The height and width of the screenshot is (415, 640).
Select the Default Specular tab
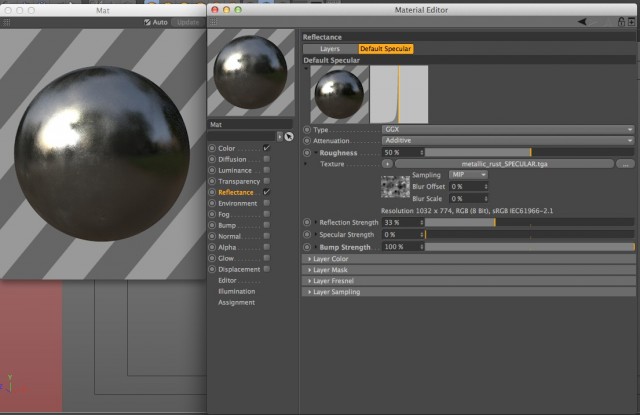pyautogui.click(x=385, y=49)
